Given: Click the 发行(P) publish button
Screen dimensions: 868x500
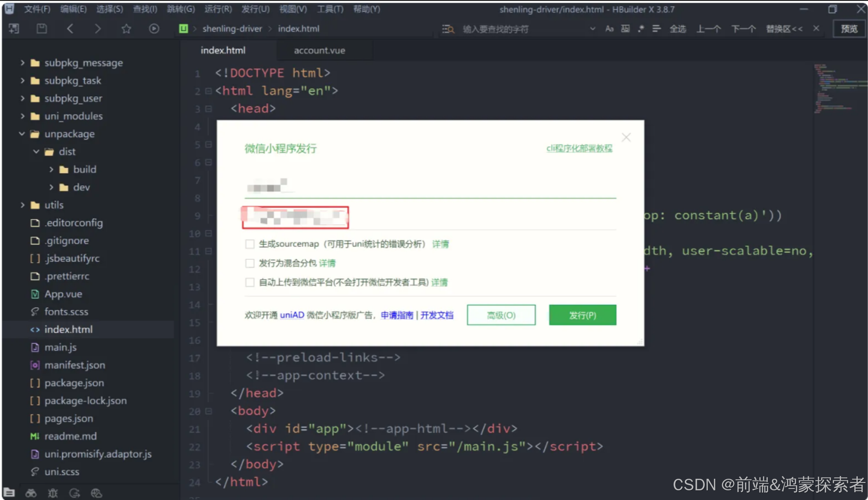Looking at the screenshot, I should click(583, 315).
